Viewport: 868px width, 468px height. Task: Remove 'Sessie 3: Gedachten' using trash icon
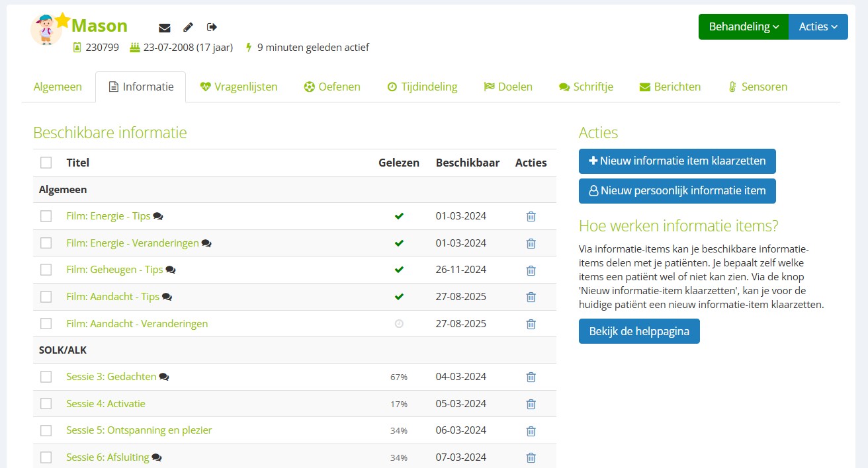click(531, 377)
